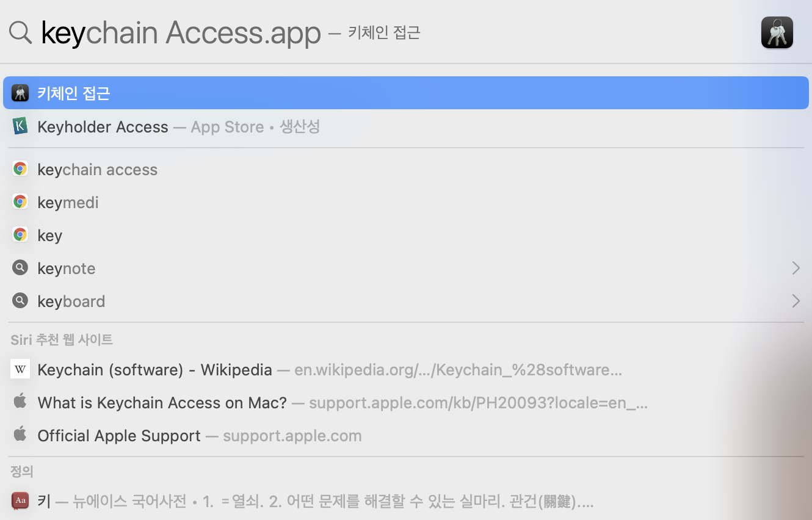812x520 pixels.
Task: Select Keyholder Access App Store result
Action: click(x=406, y=126)
